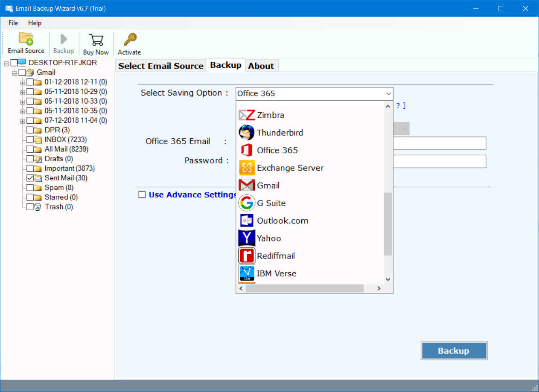Pick the IBM Verse icon
This screenshot has width=539, height=392.
click(x=247, y=273)
